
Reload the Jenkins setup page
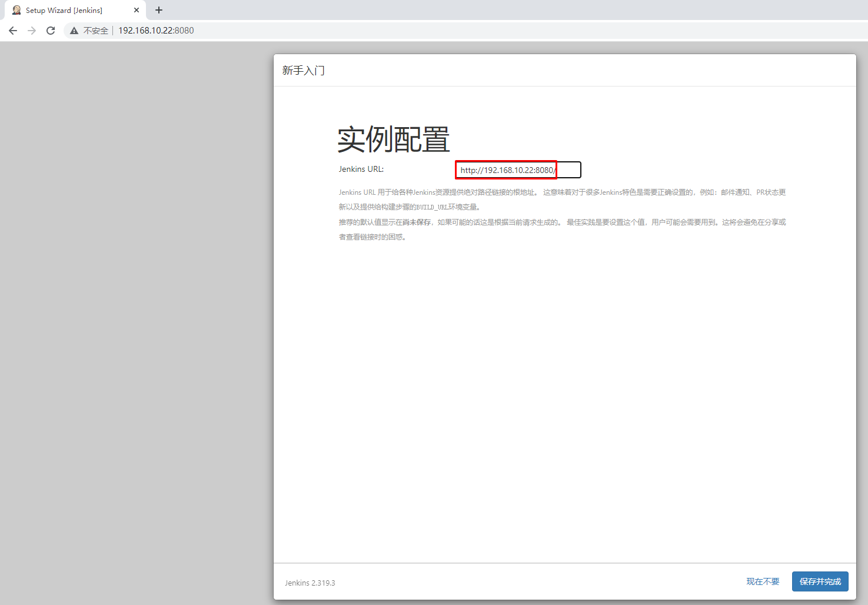[x=51, y=31]
